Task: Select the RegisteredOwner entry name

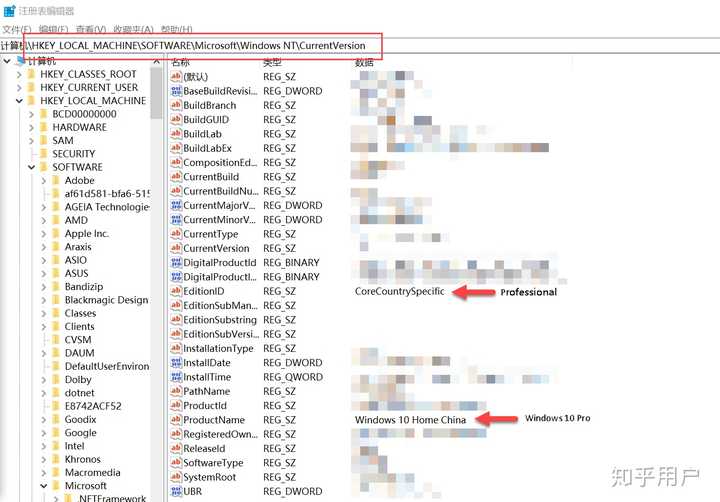Action: [x=220, y=434]
